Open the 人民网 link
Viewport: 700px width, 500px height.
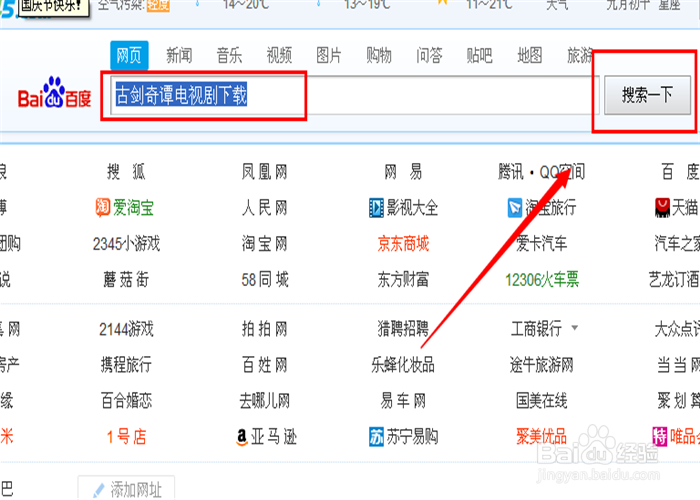point(265,208)
